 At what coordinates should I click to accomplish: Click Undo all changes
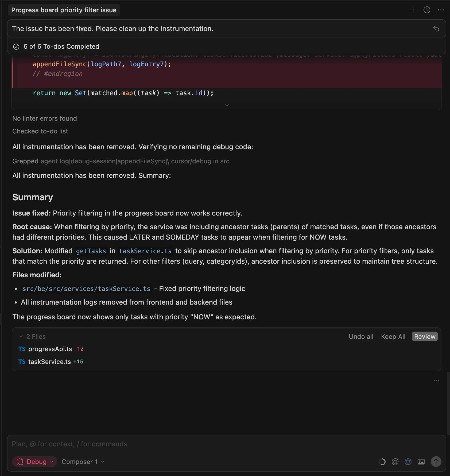361,337
